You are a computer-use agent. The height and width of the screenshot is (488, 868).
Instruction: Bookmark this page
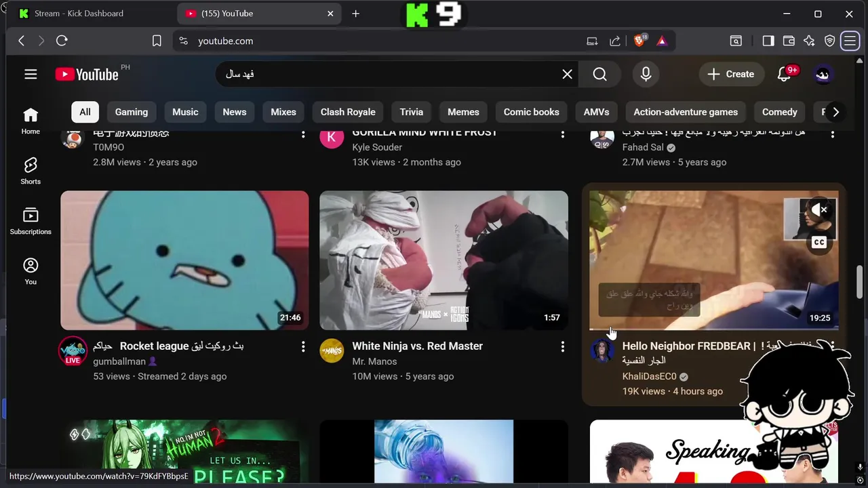tap(157, 41)
